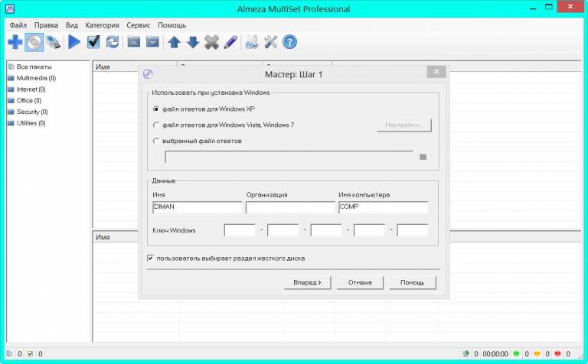Click the first Ключ Windows key box
Screen dimensions: 588x364
click(240, 230)
